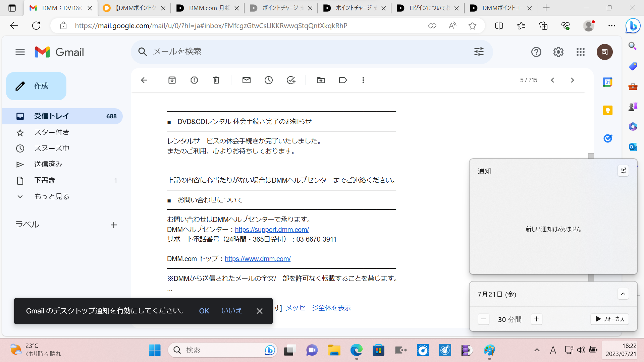Mark the email as unread
Viewport: 644px width, 362px height.
(x=246, y=80)
